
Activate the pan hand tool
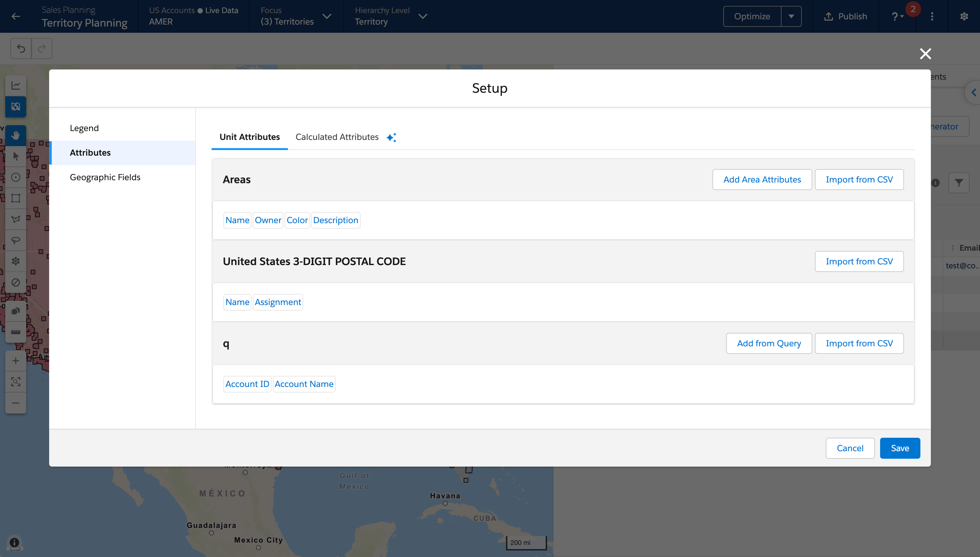(x=16, y=135)
